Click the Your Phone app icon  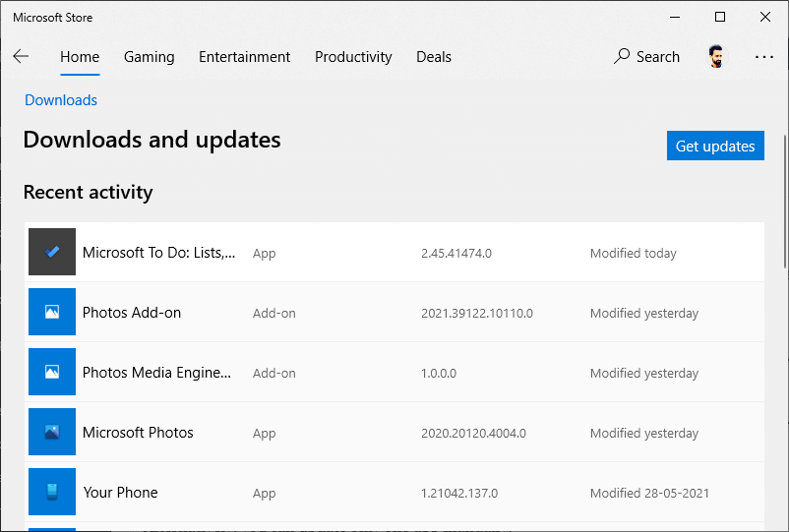pyautogui.click(x=52, y=492)
